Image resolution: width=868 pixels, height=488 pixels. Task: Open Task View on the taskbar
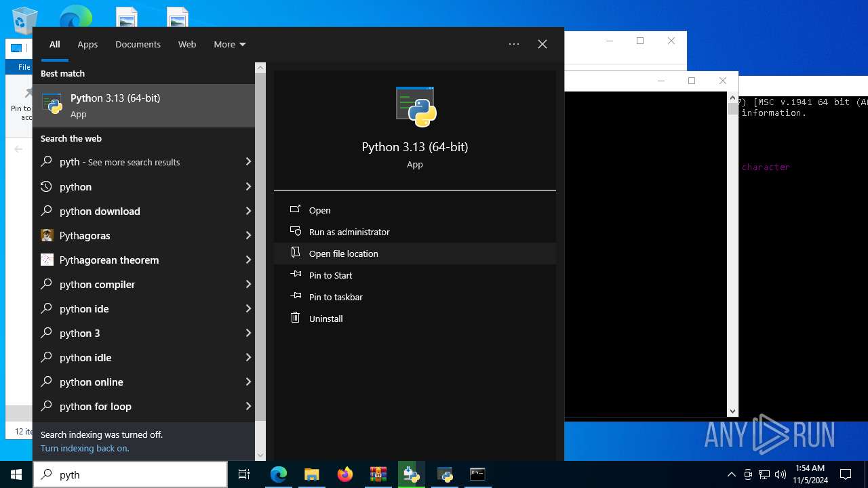click(244, 474)
